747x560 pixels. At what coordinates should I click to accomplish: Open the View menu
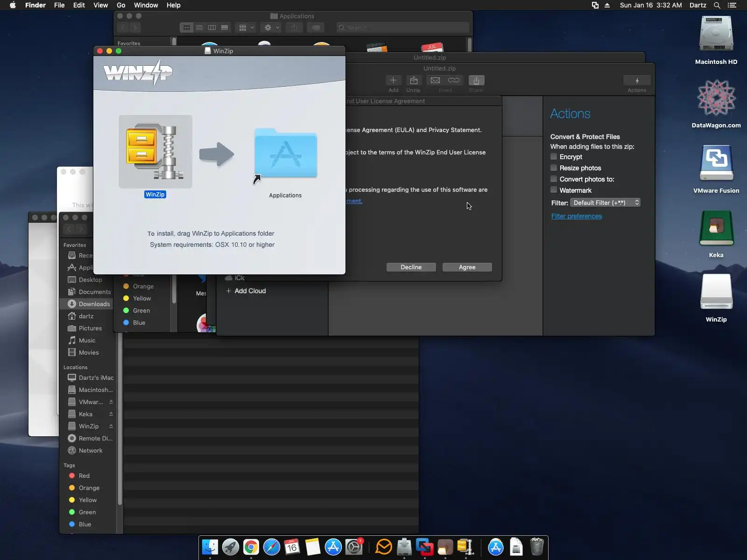[x=100, y=5]
